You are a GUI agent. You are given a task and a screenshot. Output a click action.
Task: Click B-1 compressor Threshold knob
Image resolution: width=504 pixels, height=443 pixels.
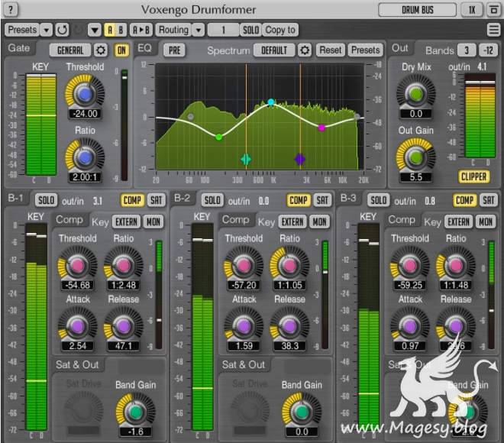pos(77,265)
